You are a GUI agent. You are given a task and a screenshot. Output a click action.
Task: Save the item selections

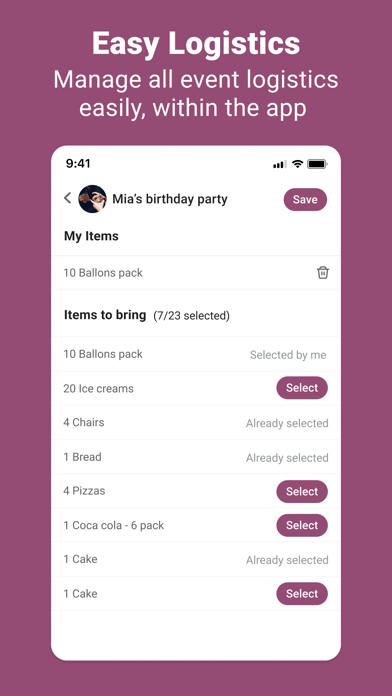[x=305, y=199]
